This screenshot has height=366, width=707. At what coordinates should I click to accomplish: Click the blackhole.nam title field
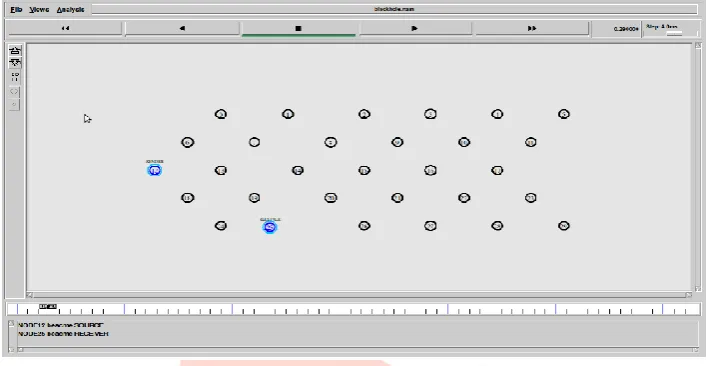coord(395,9)
